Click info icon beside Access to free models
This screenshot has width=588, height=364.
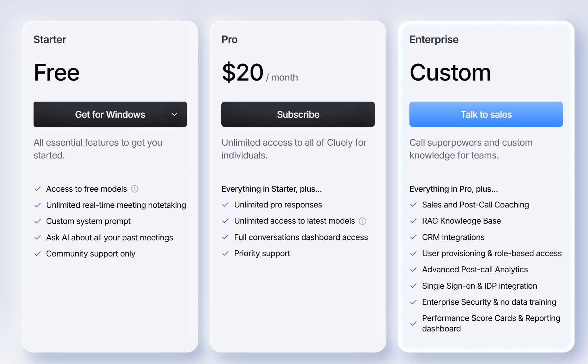point(135,189)
